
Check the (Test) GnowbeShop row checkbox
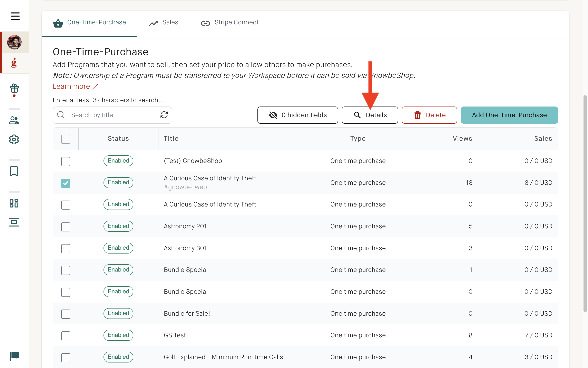(66, 161)
